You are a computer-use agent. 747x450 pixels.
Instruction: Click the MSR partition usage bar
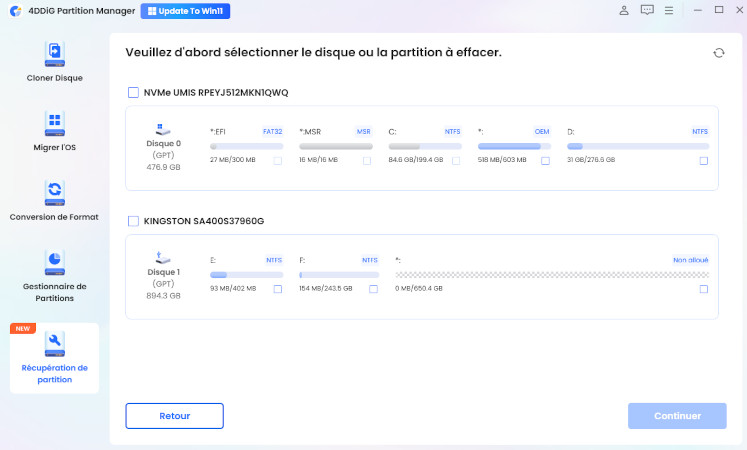pos(336,147)
